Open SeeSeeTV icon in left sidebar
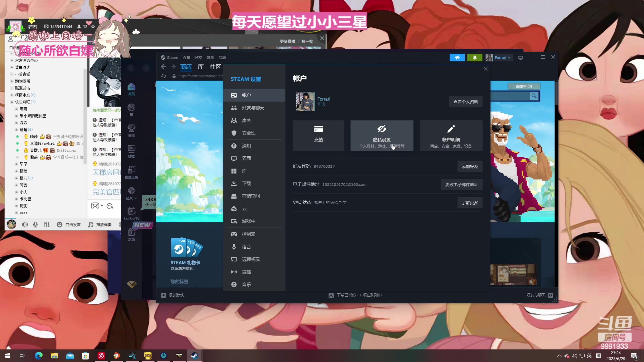The width and height of the screenshot is (644, 362). [x=131, y=214]
